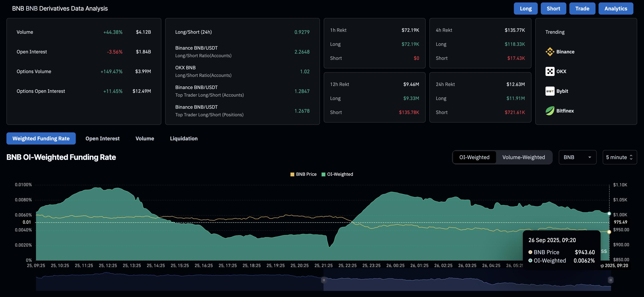The width and height of the screenshot is (644, 297).
Task: Switch to Open Interest tab
Action: (102, 138)
